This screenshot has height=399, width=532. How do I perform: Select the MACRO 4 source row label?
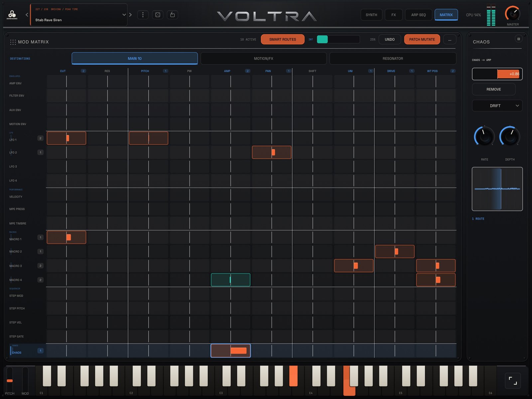tap(16, 280)
